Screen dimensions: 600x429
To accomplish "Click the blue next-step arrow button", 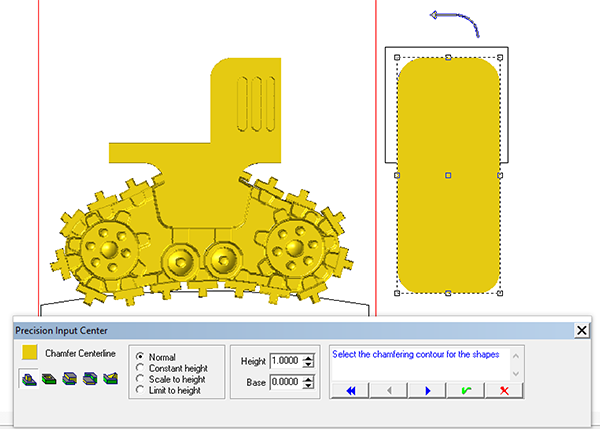I will 427,390.
